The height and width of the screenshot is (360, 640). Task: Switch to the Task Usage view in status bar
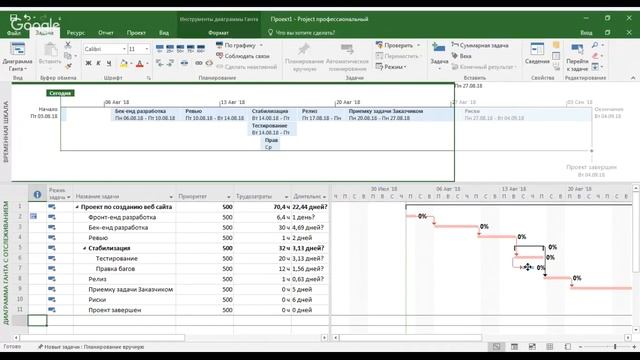click(x=514, y=347)
